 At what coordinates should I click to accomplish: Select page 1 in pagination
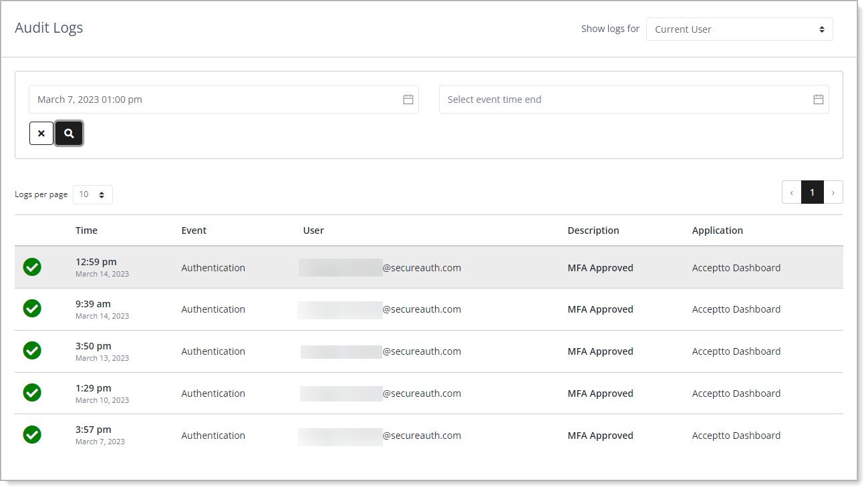point(813,192)
